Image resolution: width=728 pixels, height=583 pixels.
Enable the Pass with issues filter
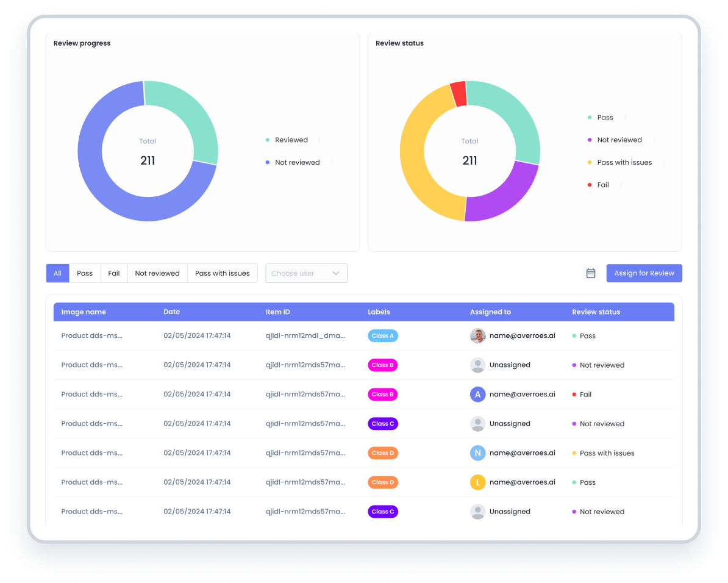tap(223, 273)
